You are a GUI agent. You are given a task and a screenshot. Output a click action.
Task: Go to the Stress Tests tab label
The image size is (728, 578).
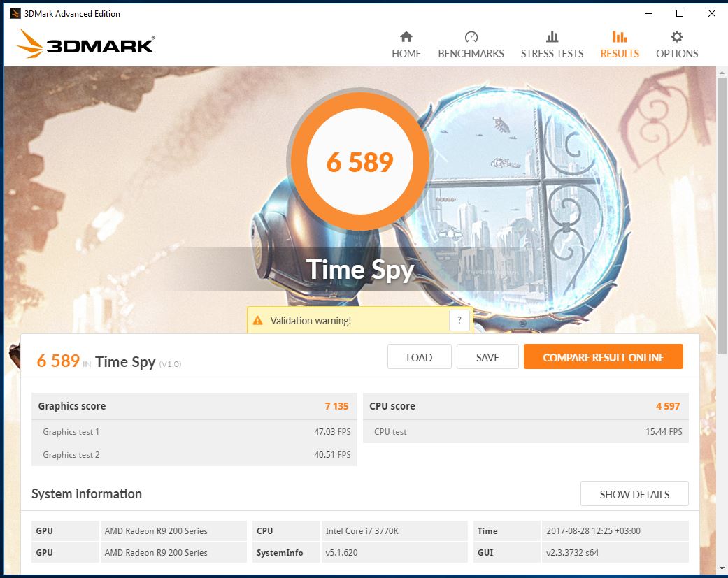(x=552, y=54)
